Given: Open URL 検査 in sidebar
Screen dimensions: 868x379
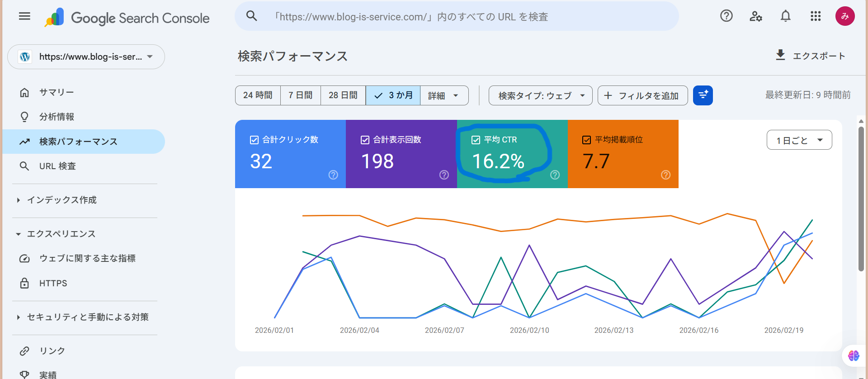Looking at the screenshot, I should 57,166.
